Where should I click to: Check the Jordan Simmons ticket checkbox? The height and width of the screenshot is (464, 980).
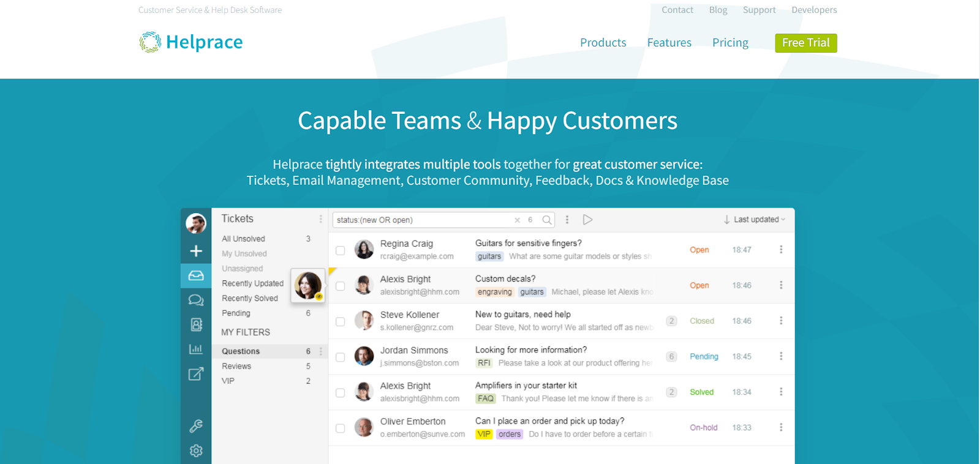pyautogui.click(x=341, y=357)
